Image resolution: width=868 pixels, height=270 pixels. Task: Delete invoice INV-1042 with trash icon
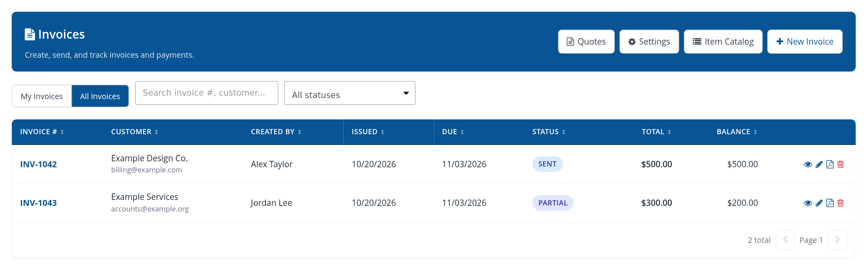[x=841, y=164]
